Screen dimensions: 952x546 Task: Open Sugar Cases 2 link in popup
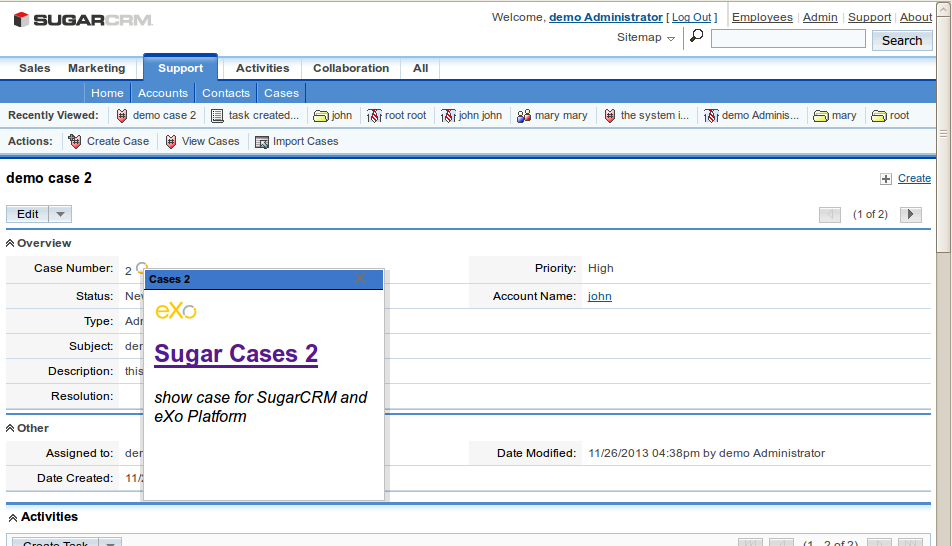click(x=236, y=354)
